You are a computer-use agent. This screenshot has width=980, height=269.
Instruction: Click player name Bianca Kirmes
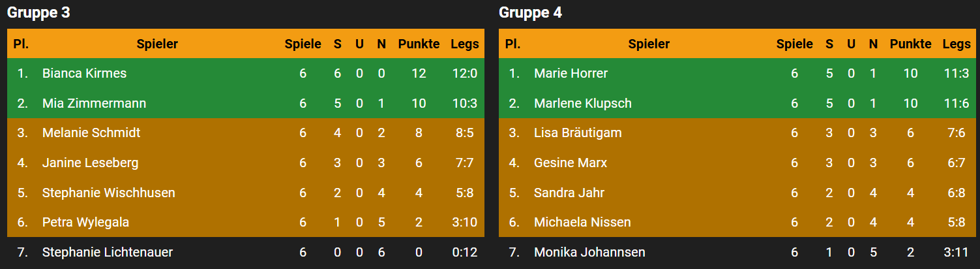pyautogui.click(x=84, y=73)
